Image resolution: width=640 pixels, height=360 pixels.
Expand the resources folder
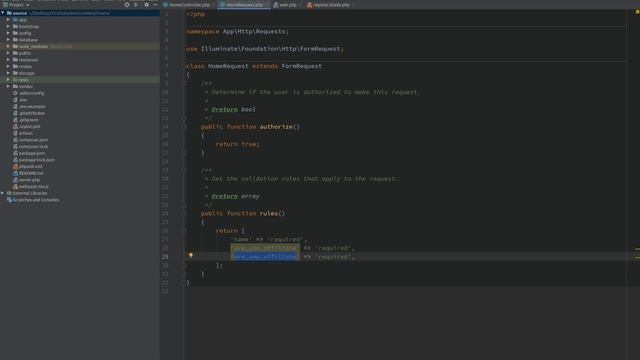8,60
